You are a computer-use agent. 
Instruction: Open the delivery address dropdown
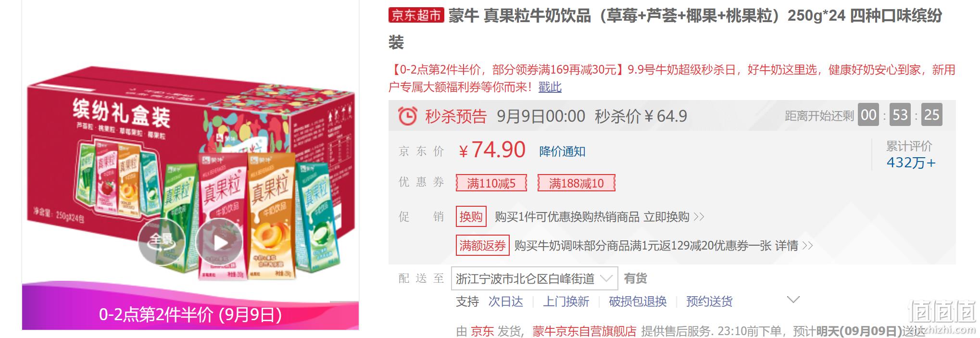[x=534, y=278]
